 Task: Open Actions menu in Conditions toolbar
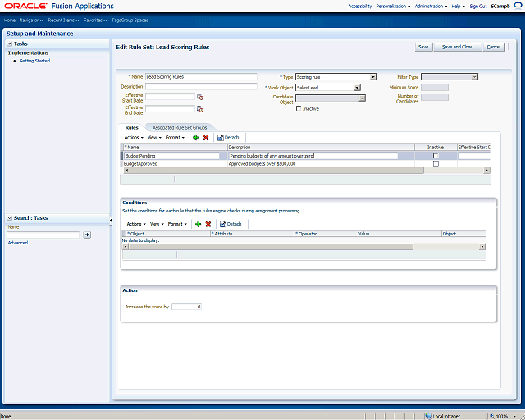click(136, 224)
